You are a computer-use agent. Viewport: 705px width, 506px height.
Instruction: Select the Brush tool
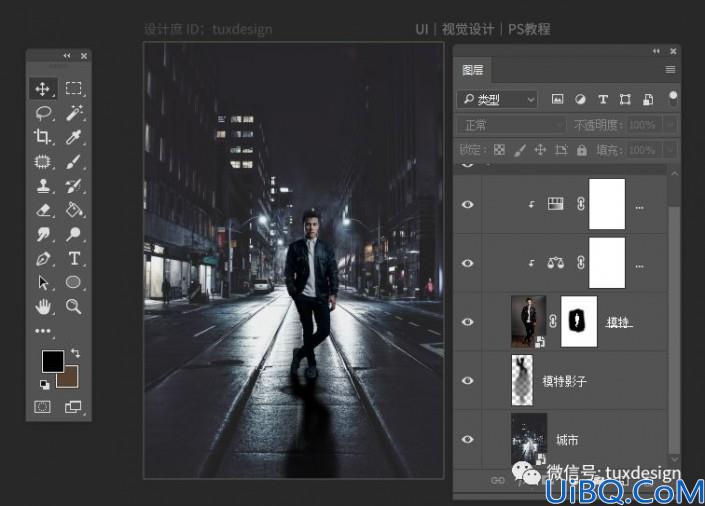74,161
